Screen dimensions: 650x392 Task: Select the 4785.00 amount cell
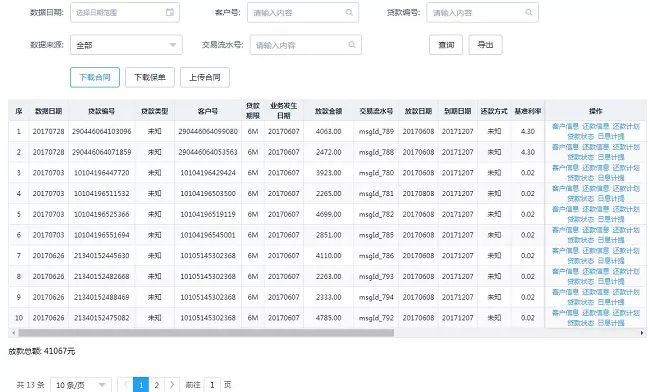(x=328, y=318)
